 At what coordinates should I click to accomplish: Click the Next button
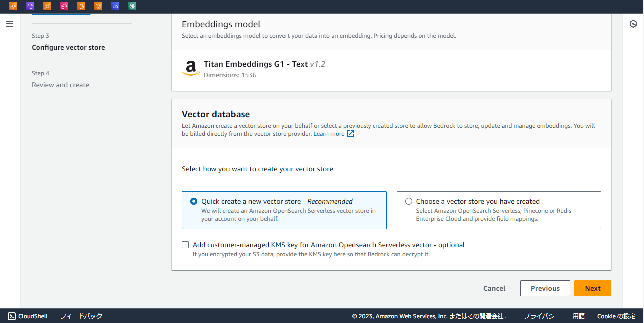pos(592,288)
